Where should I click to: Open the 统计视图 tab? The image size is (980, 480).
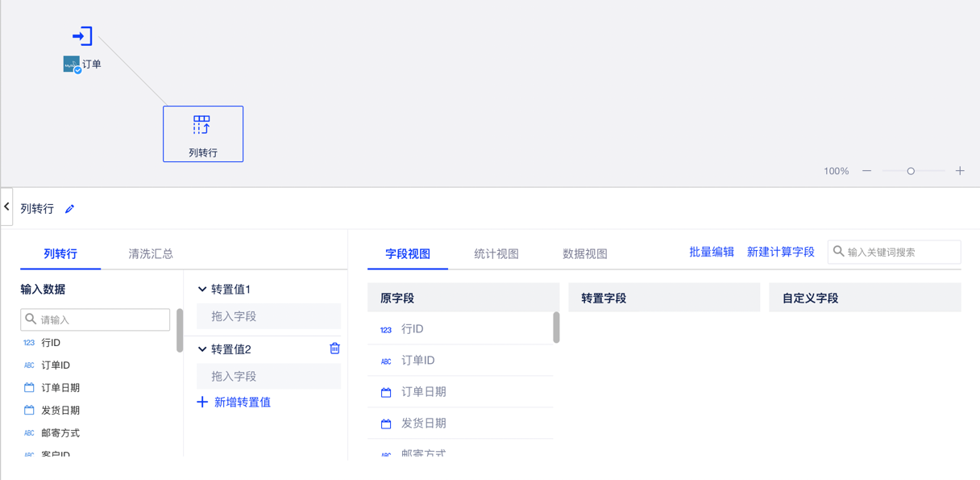[496, 254]
